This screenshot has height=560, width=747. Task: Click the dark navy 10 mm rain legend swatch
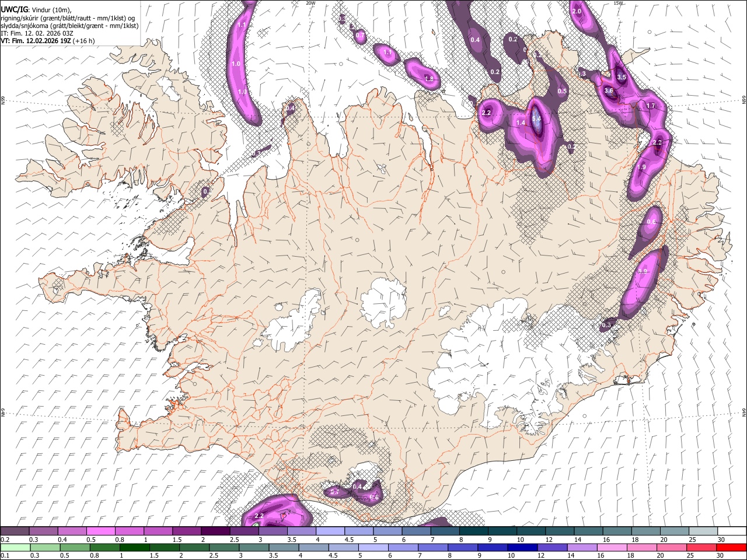coord(522,547)
